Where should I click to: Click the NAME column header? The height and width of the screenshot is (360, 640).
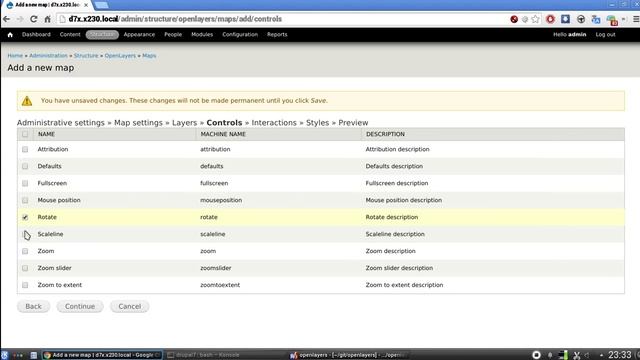pos(46,134)
